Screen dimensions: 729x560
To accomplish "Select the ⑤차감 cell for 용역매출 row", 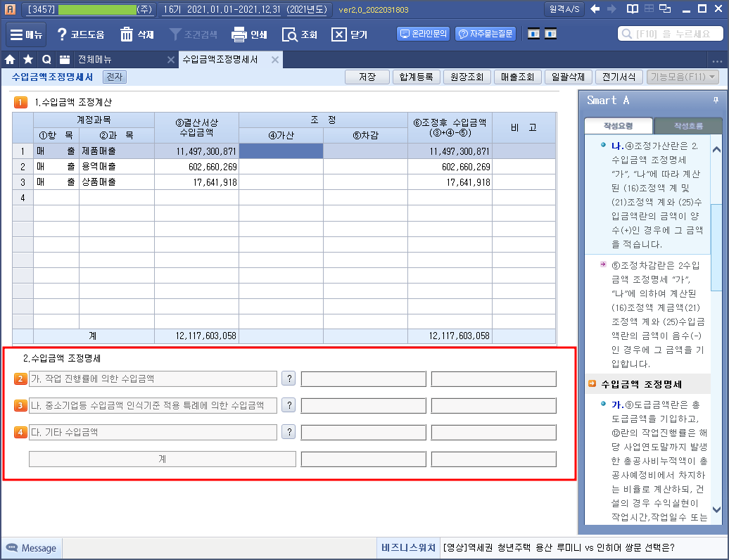I will (x=365, y=166).
